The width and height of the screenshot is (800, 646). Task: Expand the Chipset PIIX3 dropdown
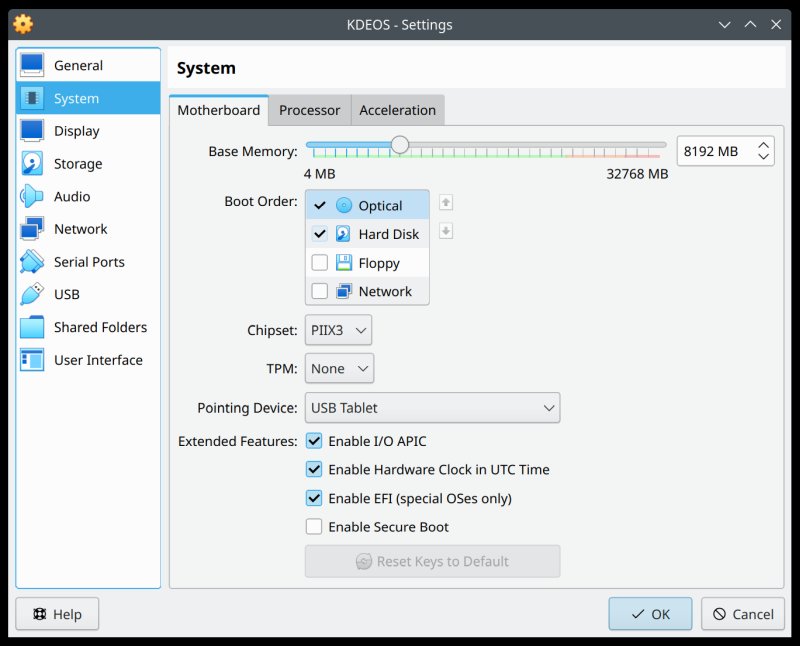tap(338, 330)
